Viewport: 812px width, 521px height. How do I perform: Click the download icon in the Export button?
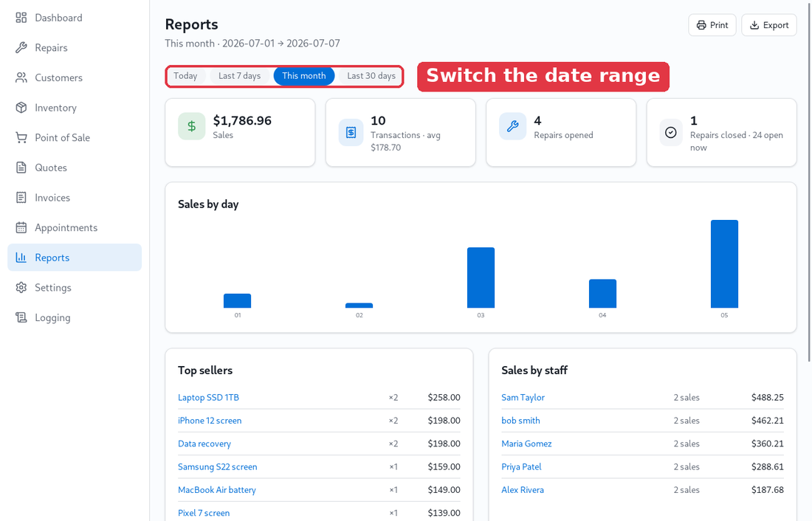(754, 25)
